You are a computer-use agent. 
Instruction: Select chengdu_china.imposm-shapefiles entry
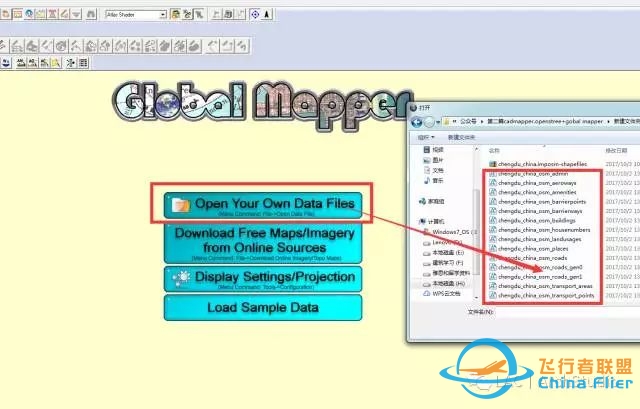(538, 164)
